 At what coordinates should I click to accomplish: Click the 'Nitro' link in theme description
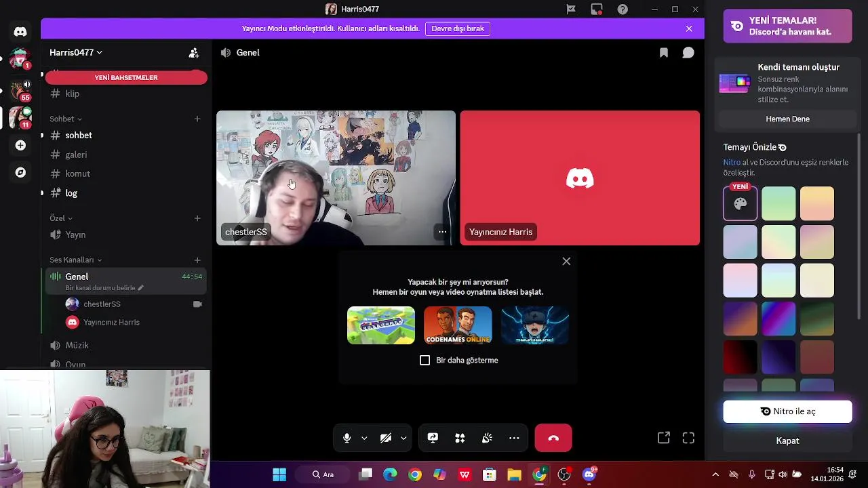point(732,163)
